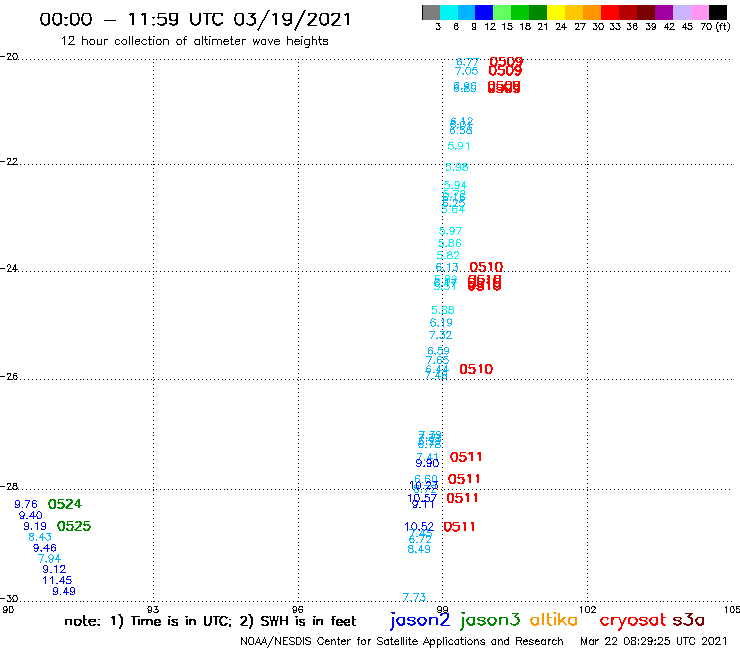
Task: Click the wave height value 5.82
Action: click(x=448, y=255)
